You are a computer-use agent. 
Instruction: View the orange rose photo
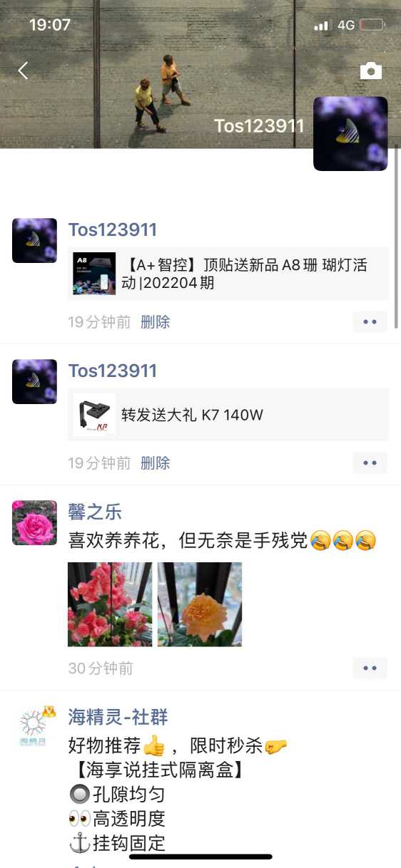coord(200,604)
